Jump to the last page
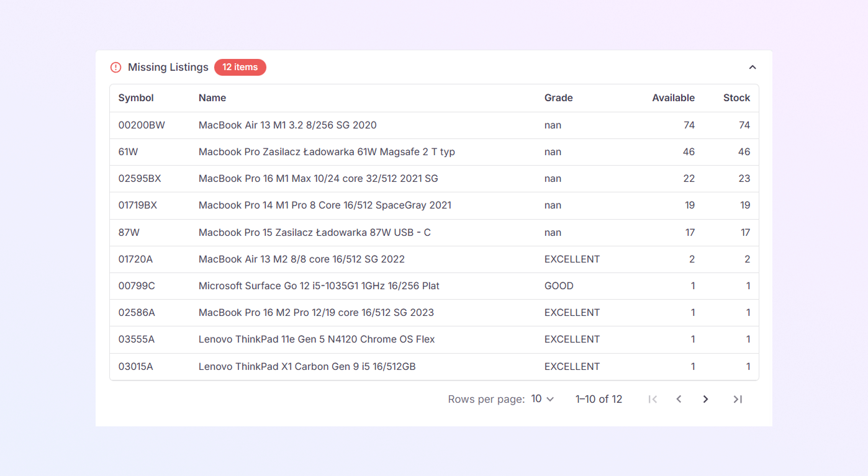Screen dimensions: 868x476 738,399
